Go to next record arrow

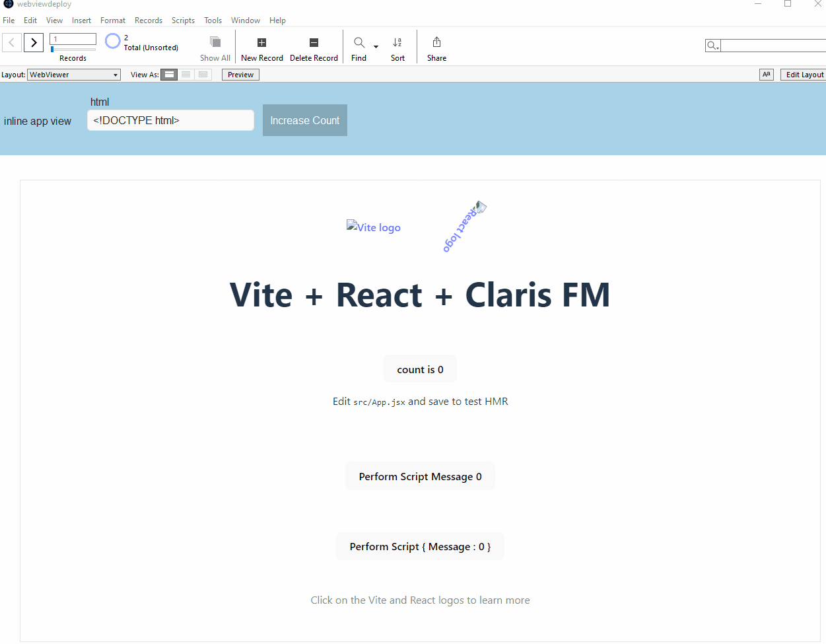point(34,42)
